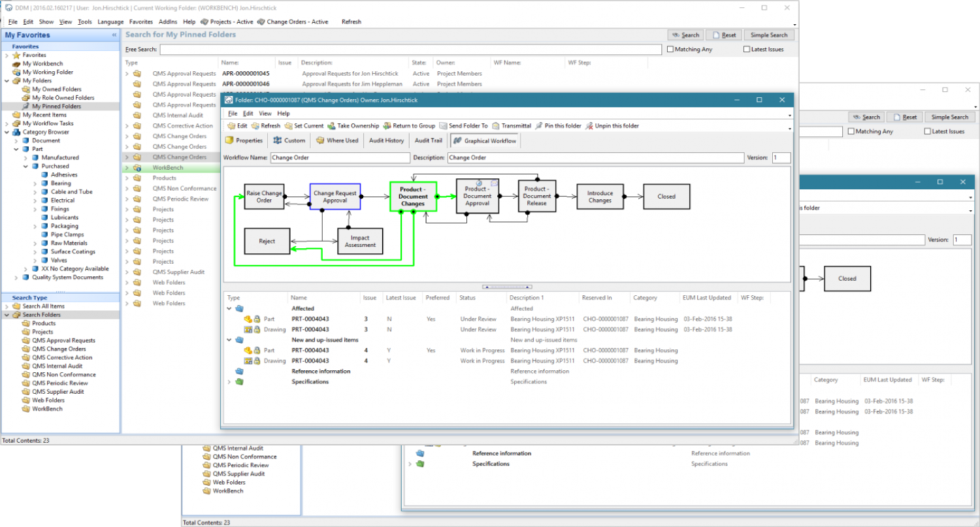The width and height of the screenshot is (980, 527).
Task: Click the Transmittal toolbar icon
Action: pyautogui.click(x=496, y=126)
